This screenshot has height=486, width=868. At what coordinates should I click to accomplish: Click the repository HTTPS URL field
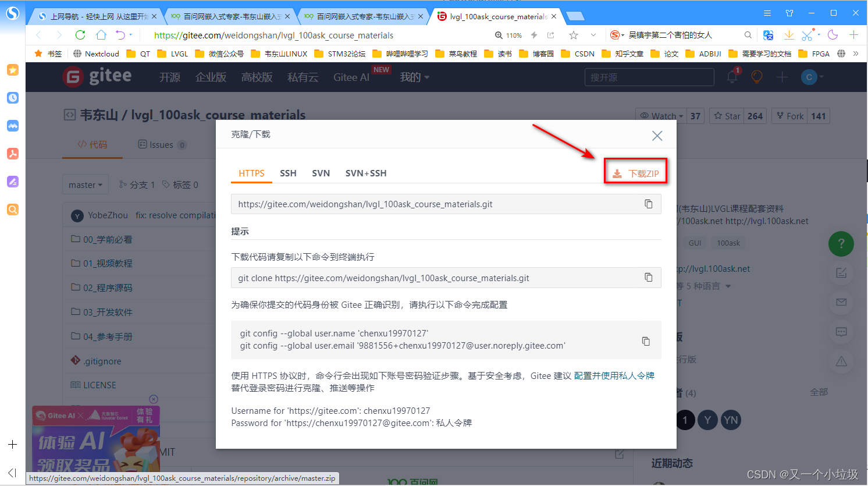point(446,204)
